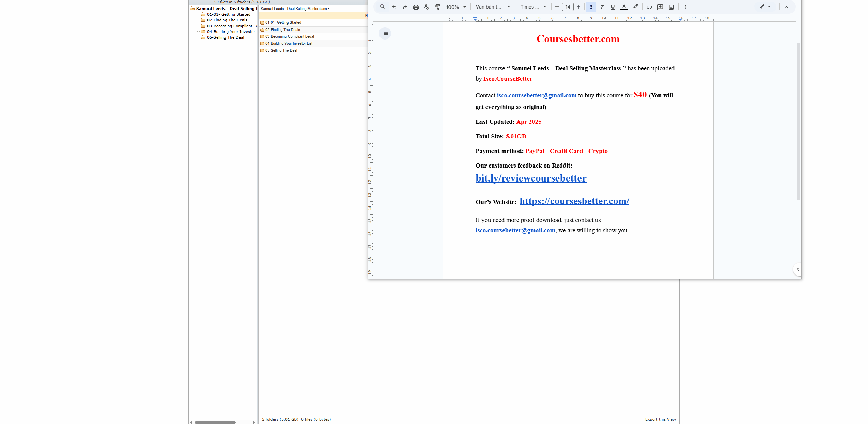Click the print icon
The width and height of the screenshot is (868, 424).
[416, 7]
